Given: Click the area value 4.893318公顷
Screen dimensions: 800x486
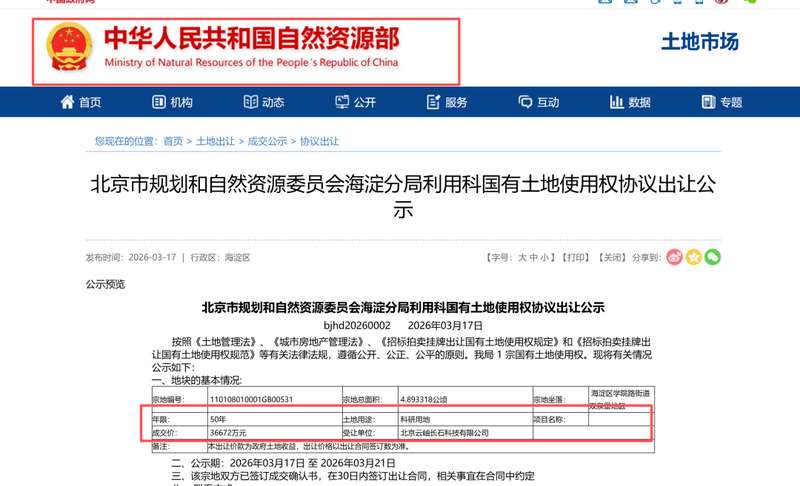Looking at the screenshot, I should pos(423,399).
